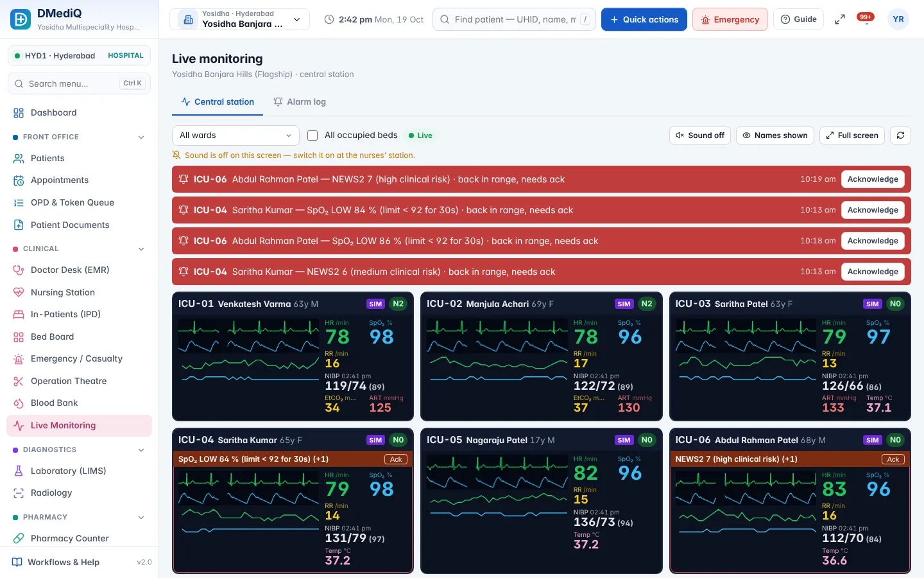Image resolution: width=924 pixels, height=578 pixels.
Task: Open Operation Theatre module
Action: click(79, 381)
